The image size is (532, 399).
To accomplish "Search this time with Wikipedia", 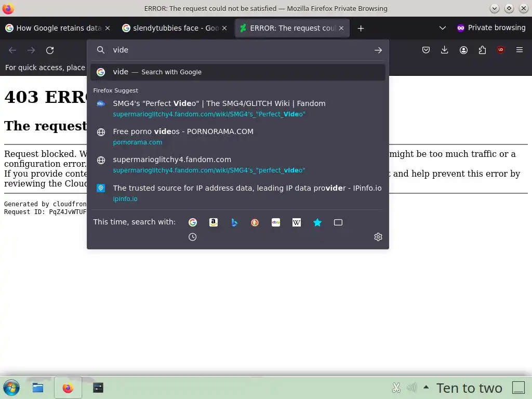I will coord(297,222).
